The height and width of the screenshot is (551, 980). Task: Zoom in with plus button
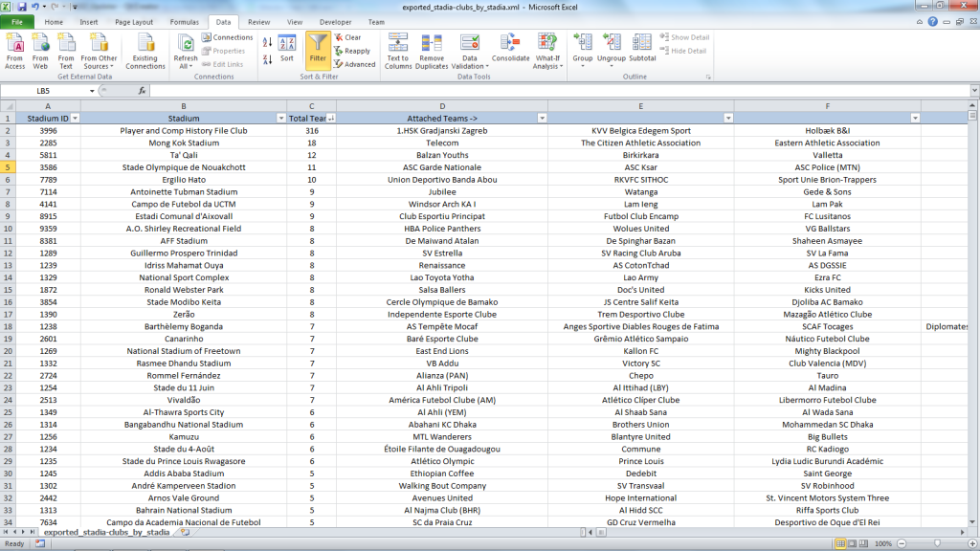pyautogui.click(x=972, y=544)
